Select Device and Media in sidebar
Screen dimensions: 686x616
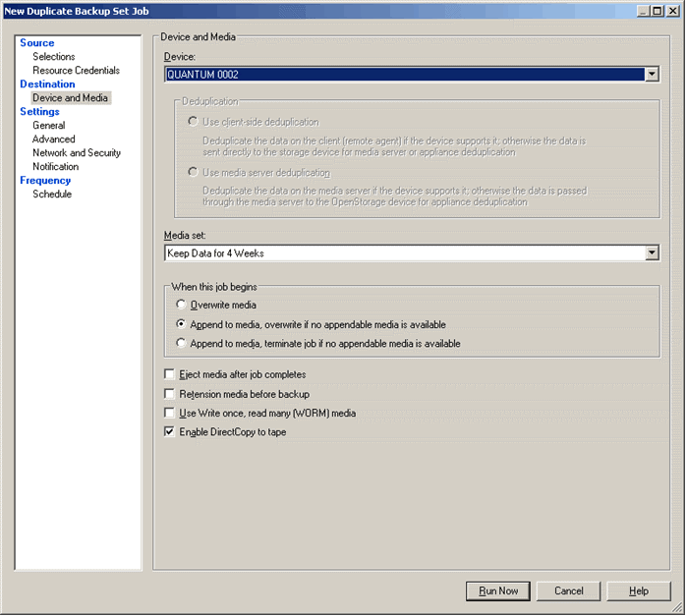(x=70, y=98)
